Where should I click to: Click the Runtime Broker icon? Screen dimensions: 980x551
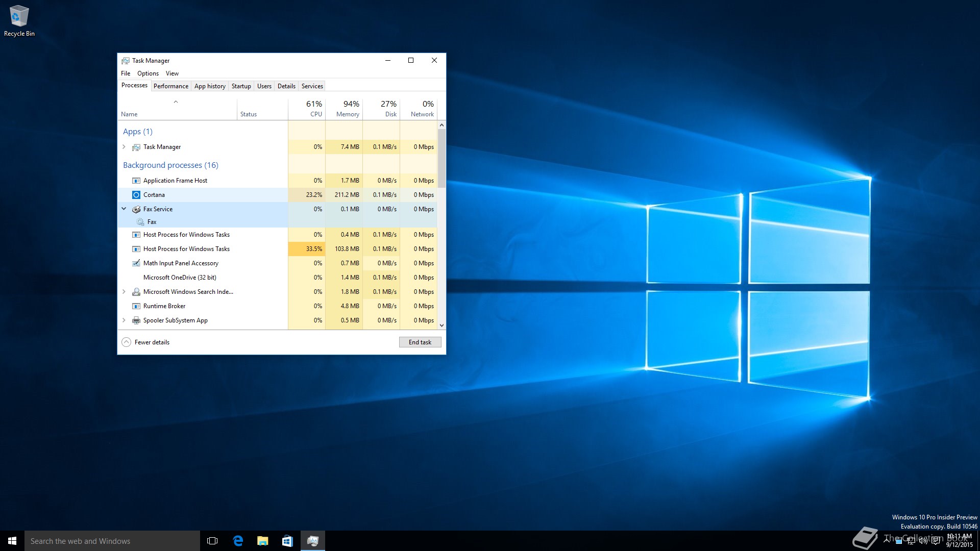[x=136, y=306]
